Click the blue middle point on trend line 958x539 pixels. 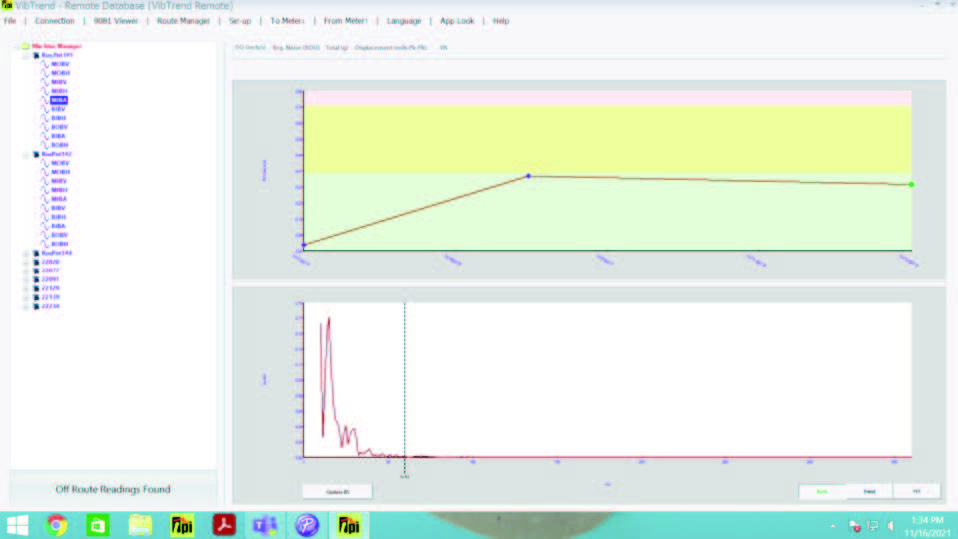click(528, 176)
